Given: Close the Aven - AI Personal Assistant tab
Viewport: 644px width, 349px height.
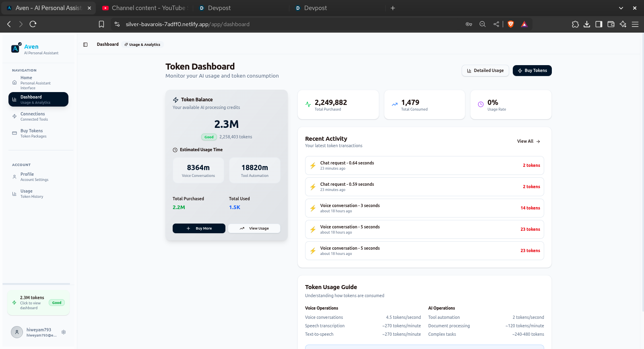Looking at the screenshot, I should (89, 8).
